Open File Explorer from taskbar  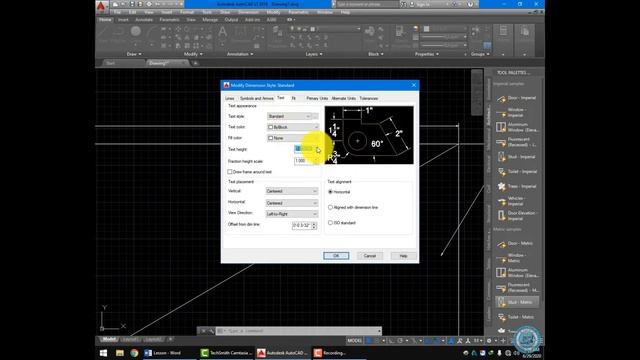(120, 353)
